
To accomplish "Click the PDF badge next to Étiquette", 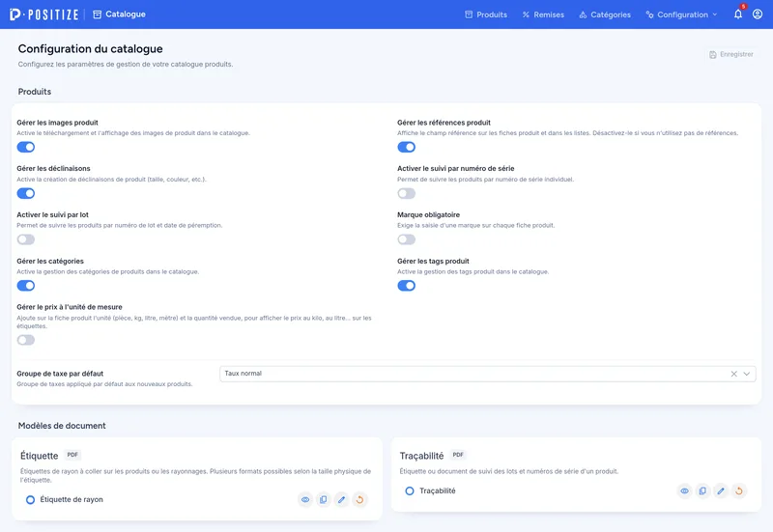I will tap(72, 455).
